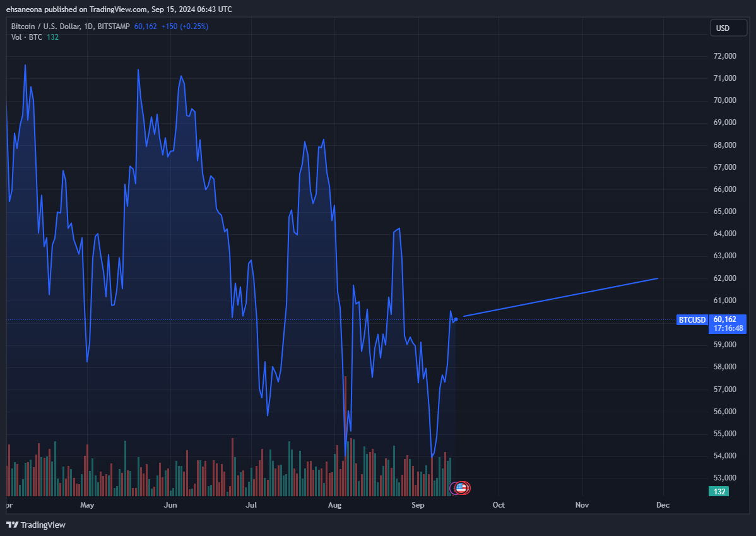Click the May label on time axis
This screenshot has width=756, height=536.
click(x=87, y=505)
